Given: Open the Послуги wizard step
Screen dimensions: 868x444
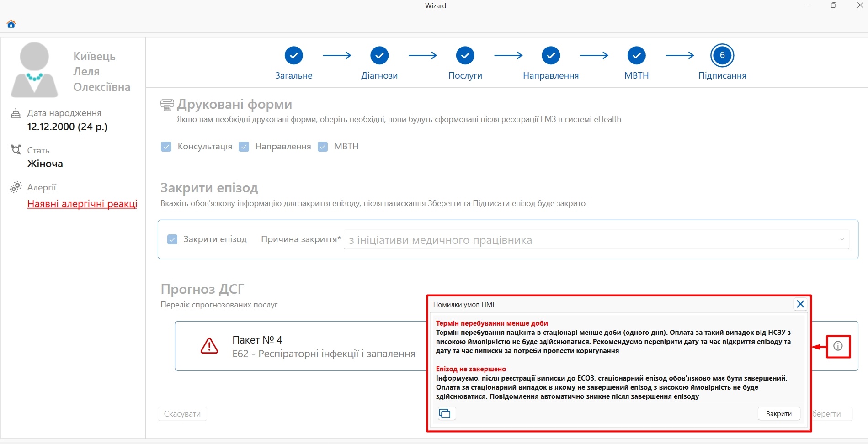Looking at the screenshot, I should (x=465, y=56).
